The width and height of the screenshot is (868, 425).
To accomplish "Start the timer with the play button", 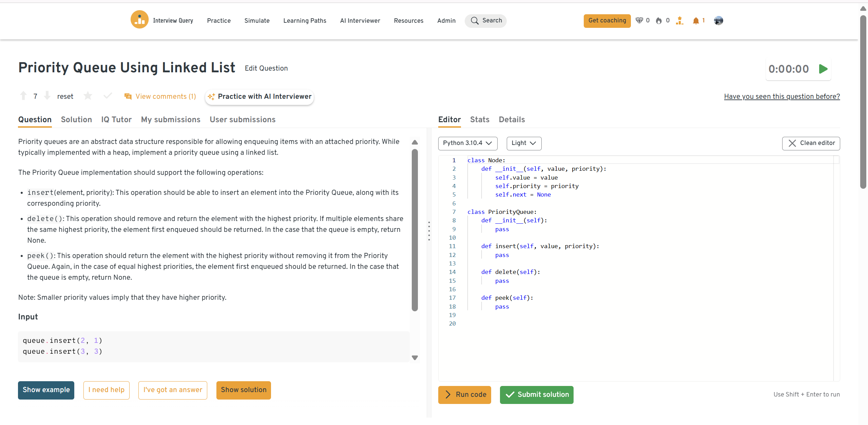I will click(x=823, y=69).
